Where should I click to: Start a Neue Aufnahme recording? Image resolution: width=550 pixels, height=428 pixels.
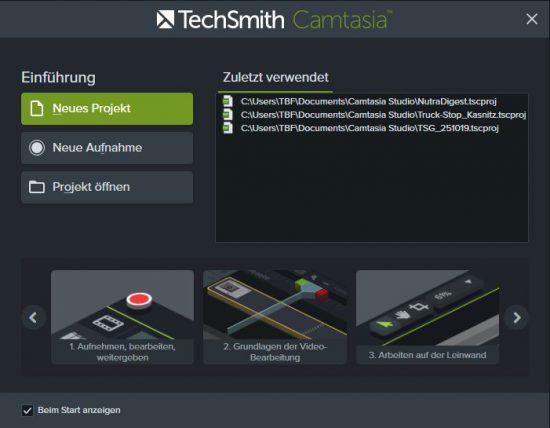click(x=107, y=148)
